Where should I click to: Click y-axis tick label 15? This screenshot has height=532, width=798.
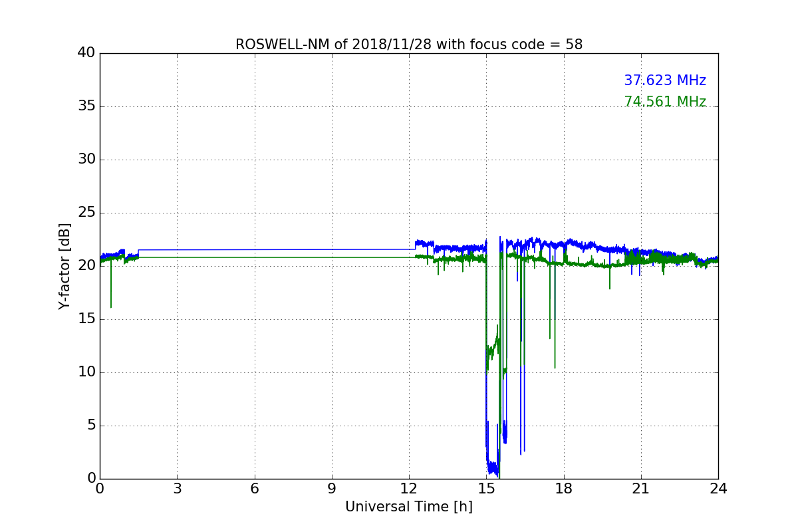click(86, 319)
